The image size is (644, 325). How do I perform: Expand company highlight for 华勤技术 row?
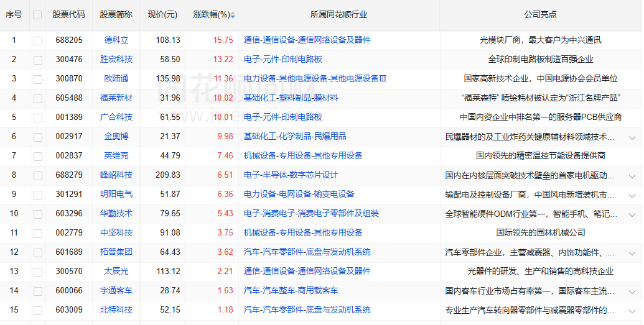(x=632, y=215)
